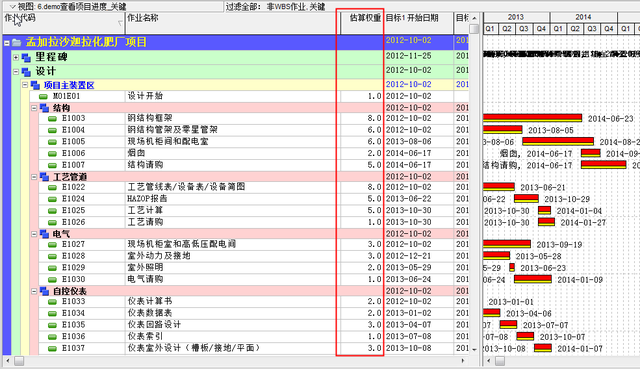Click the activity icon of E1005
Viewport: 640px width, 369px height.
[x=52, y=142]
